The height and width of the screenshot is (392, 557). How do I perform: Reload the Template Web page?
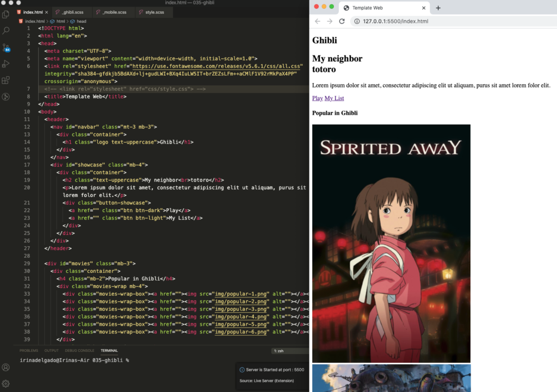point(342,21)
